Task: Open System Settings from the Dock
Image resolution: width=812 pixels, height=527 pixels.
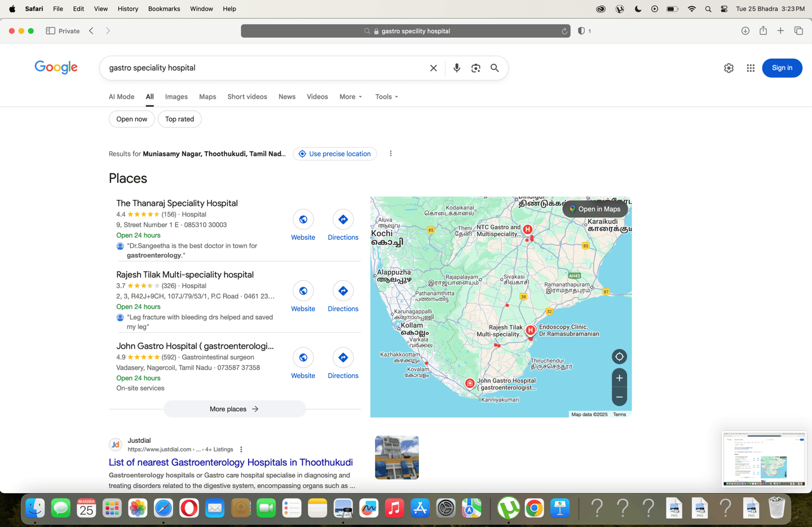Action: [x=445, y=508]
